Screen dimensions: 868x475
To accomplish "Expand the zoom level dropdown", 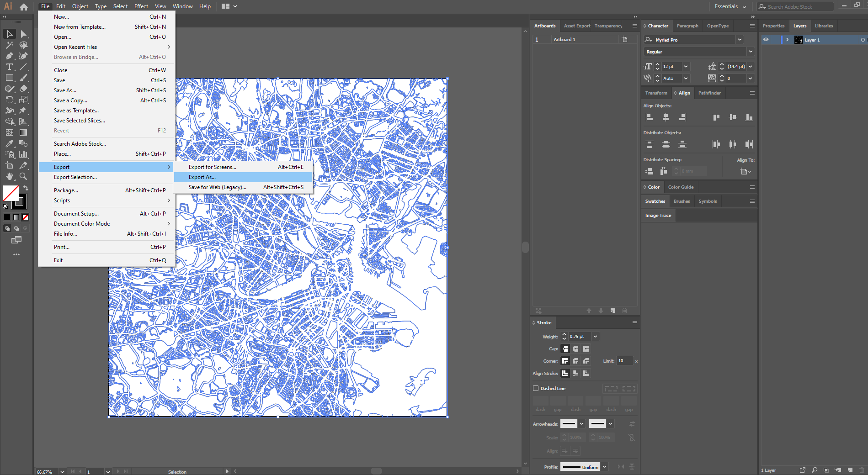I will click(62, 471).
